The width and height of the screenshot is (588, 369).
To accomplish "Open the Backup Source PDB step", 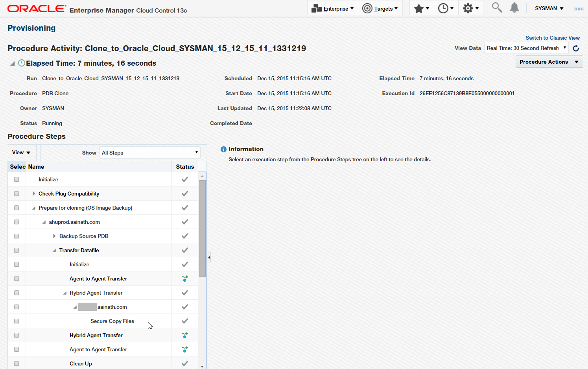I will coord(84,236).
